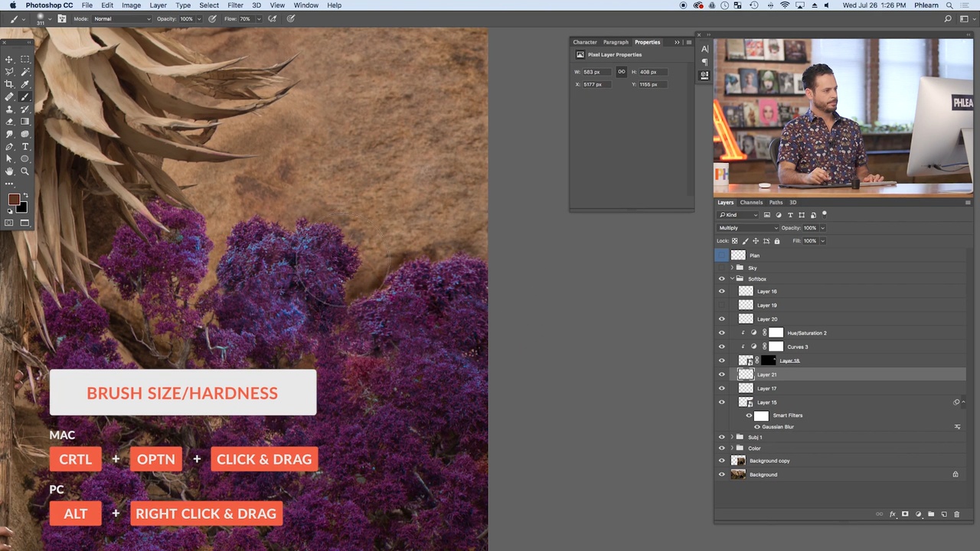Viewport: 980px width, 551px height.
Task: Click the Create new layer icon
Action: coord(943,514)
